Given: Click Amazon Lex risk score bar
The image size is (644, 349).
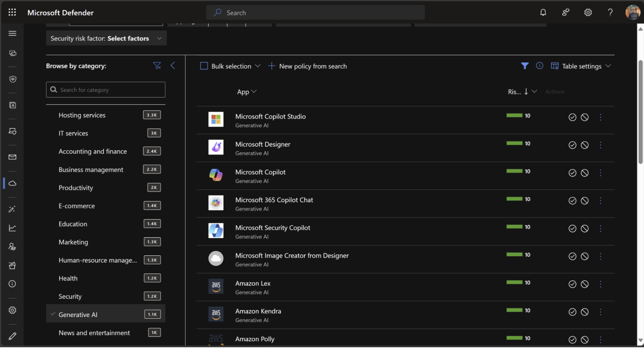Looking at the screenshot, I should coord(515,282).
